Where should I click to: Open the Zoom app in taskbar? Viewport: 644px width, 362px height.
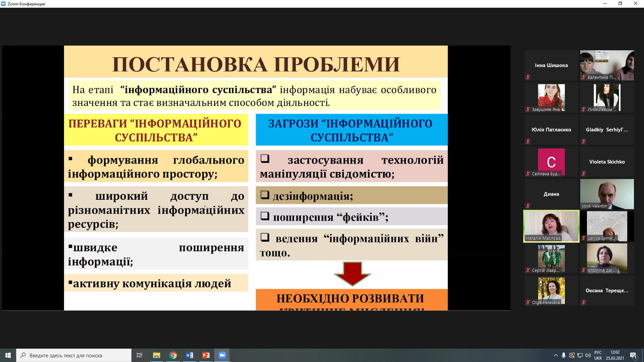click(x=222, y=355)
